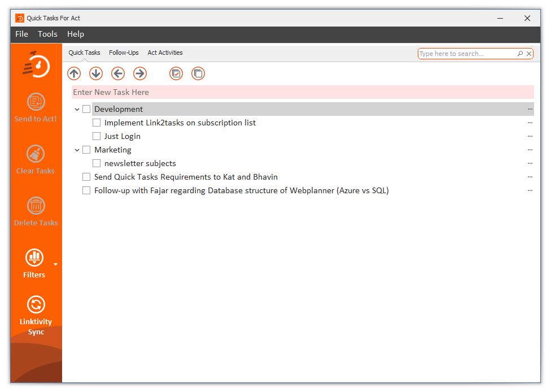
Task: Open more options for newsletter subjects task
Action: click(x=530, y=163)
